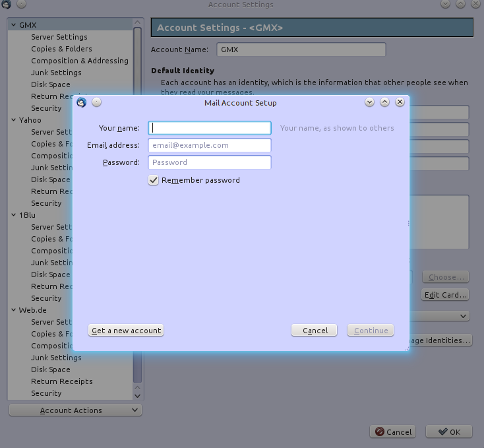Open the Account Actions dropdown
Image resolution: width=484 pixels, height=448 pixels.
click(x=75, y=410)
